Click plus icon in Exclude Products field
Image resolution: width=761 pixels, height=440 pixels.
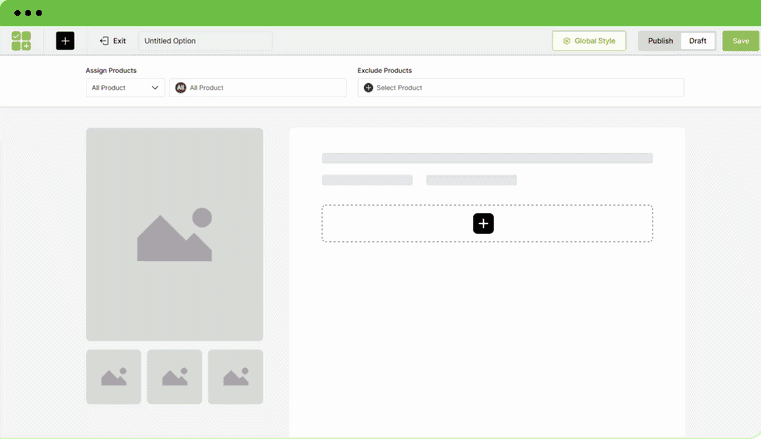click(x=368, y=88)
